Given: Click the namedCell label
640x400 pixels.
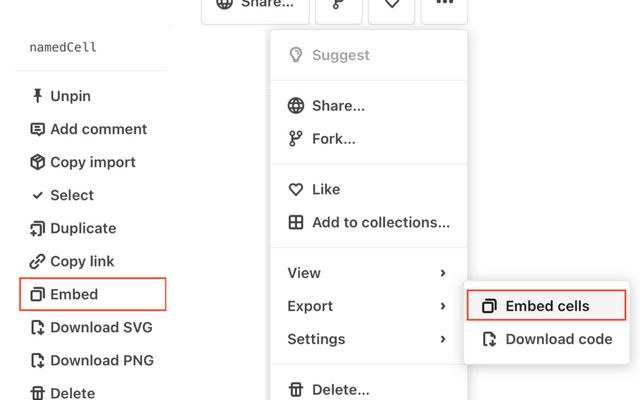Looking at the screenshot, I should click(x=63, y=47).
